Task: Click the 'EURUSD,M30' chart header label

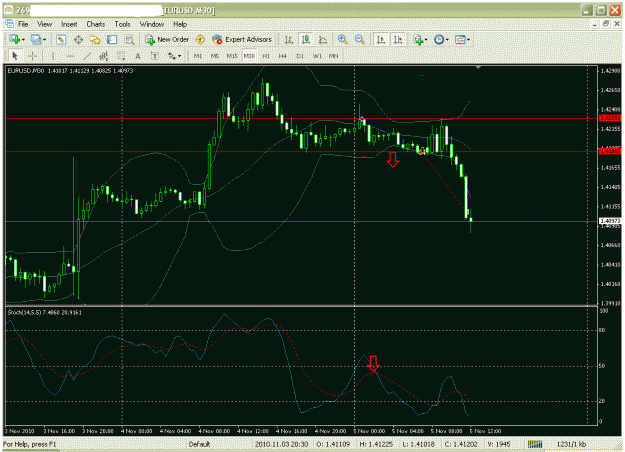Action: point(26,71)
